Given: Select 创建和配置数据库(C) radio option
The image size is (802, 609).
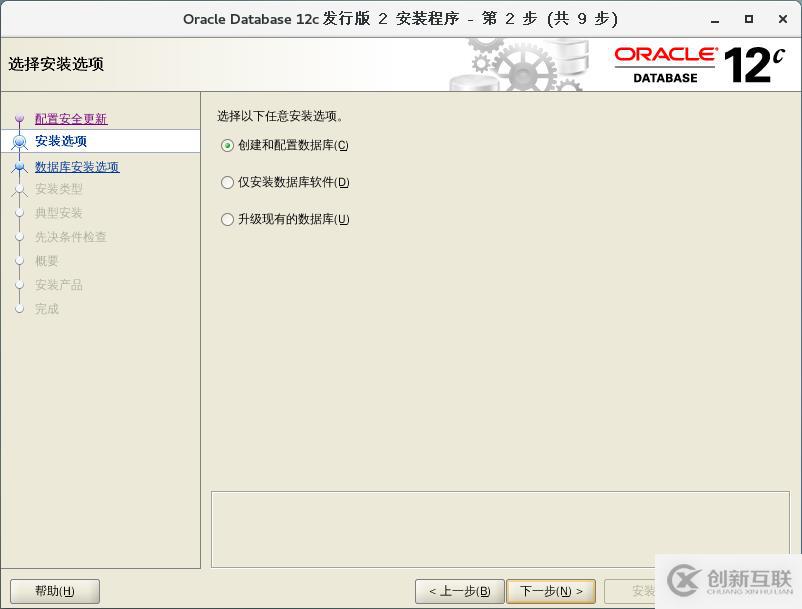Looking at the screenshot, I should (285, 145).
